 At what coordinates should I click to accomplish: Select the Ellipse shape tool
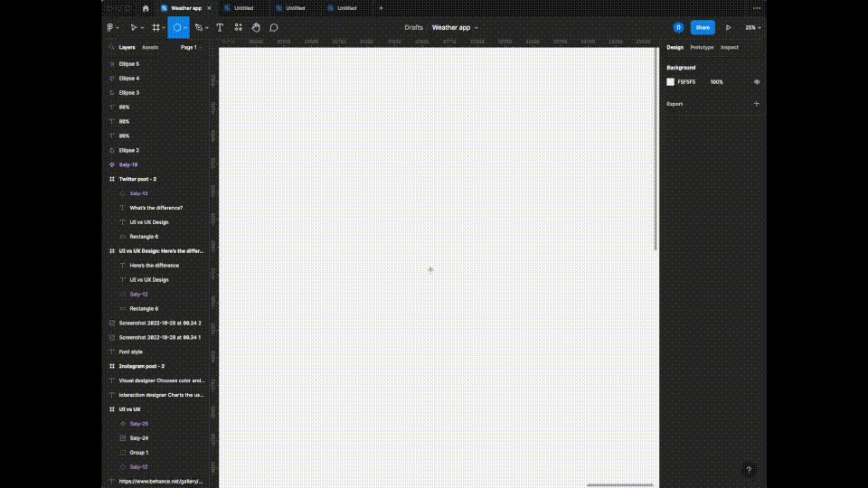click(x=176, y=28)
